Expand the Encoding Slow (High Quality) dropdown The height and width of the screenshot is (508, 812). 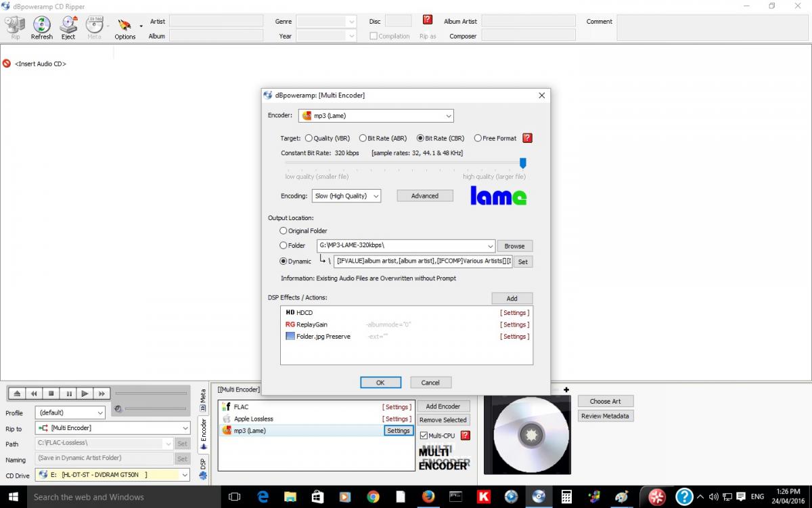(347, 196)
